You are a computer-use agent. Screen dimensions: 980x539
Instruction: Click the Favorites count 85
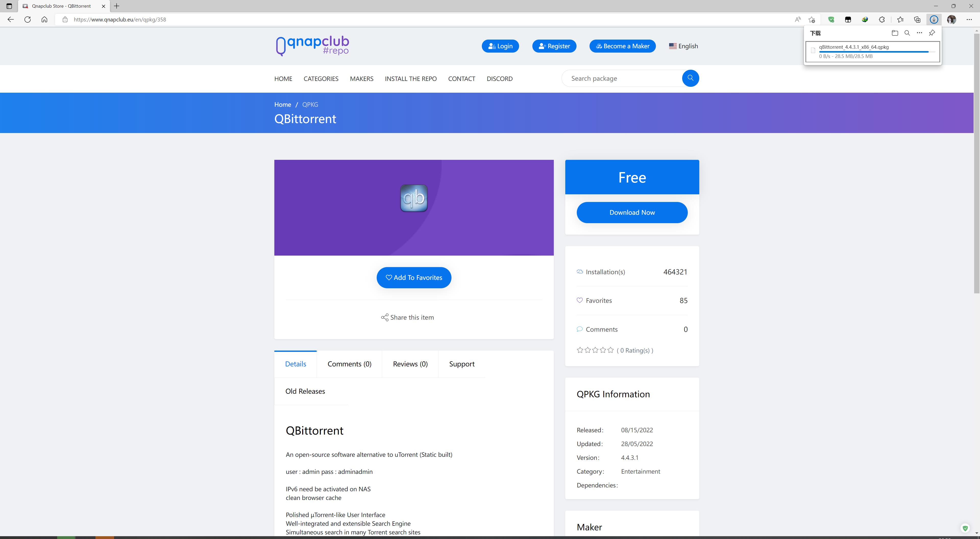tap(683, 300)
